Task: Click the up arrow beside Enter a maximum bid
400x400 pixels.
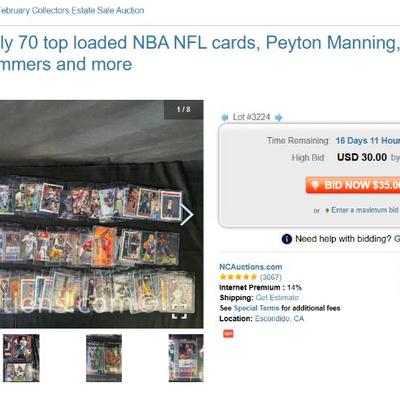Action: tap(327, 210)
